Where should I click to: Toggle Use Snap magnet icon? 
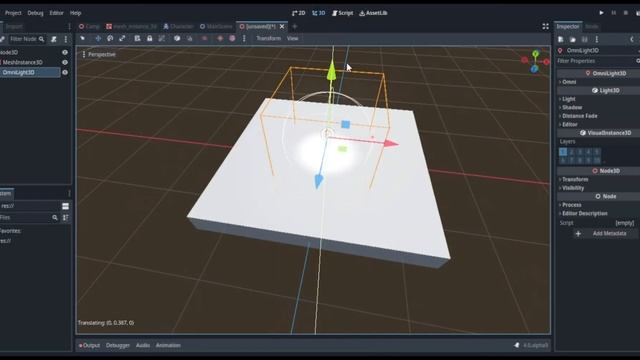coord(189,38)
